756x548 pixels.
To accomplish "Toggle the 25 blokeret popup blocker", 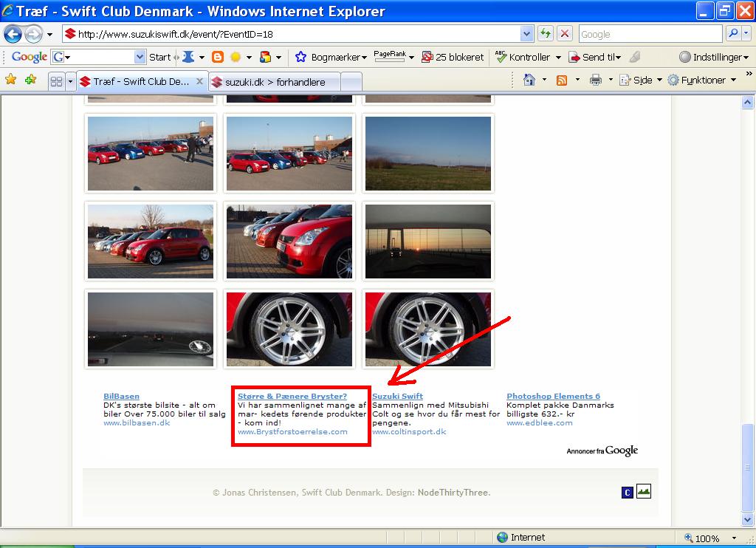I will (453, 57).
